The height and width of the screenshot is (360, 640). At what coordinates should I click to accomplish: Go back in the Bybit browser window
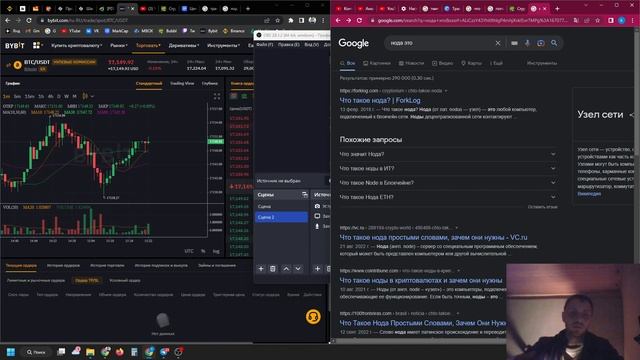point(7,20)
